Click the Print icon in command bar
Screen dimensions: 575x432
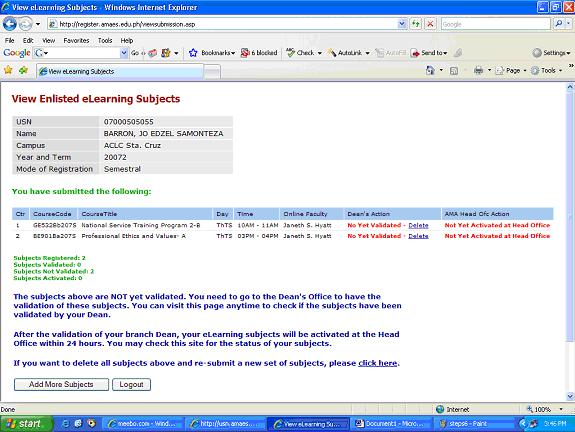click(x=478, y=70)
